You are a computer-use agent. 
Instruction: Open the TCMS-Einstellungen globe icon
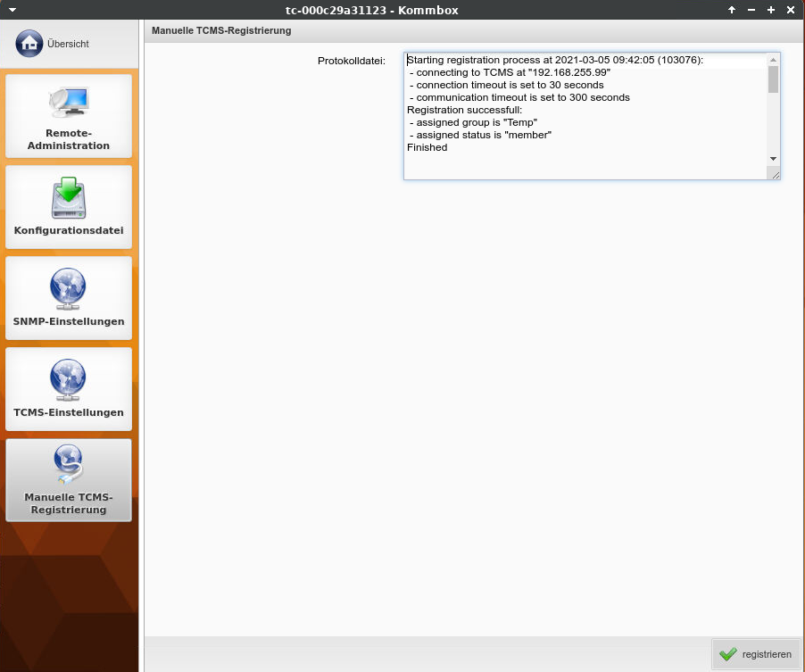coord(69,379)
